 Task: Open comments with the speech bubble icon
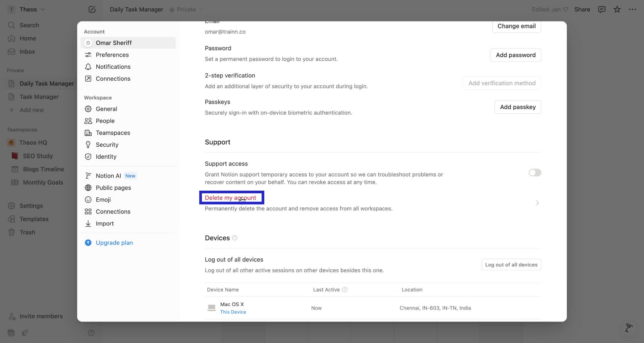click(x=601, y=9)
